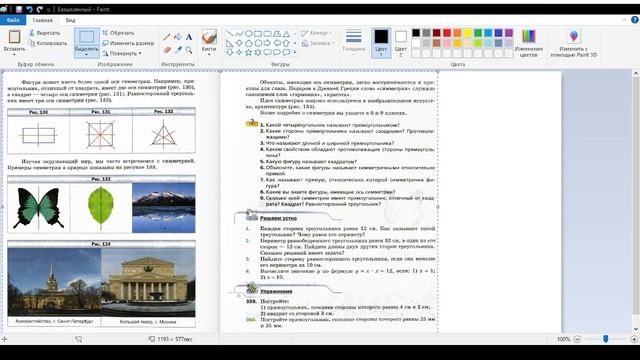Select the Eraser tool
The image size is (640, 360).
tap(167, 50)
